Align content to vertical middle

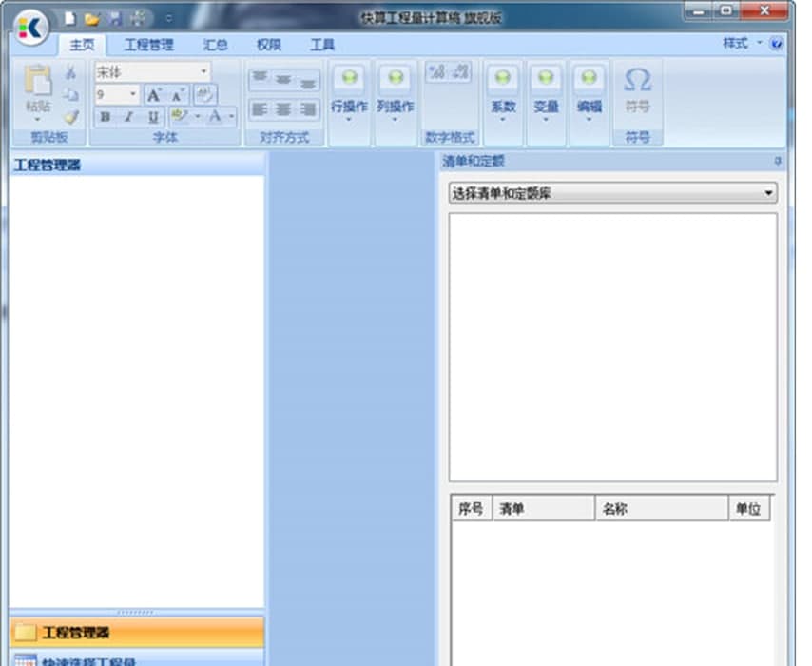(283, 80)
